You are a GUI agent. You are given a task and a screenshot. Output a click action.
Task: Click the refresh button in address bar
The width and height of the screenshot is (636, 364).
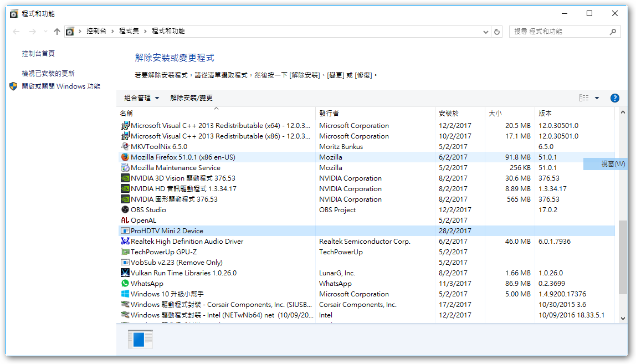point(497,32)
